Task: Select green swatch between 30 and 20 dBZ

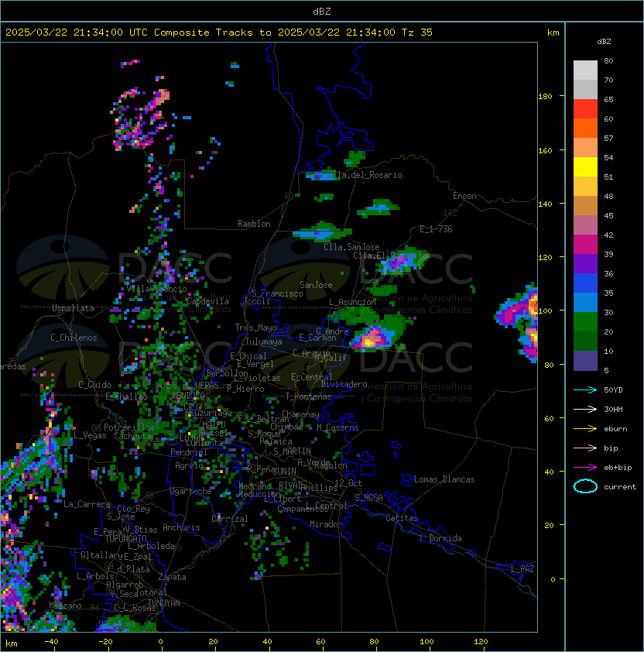Action: pyautogui.click(x=585, y=322)
